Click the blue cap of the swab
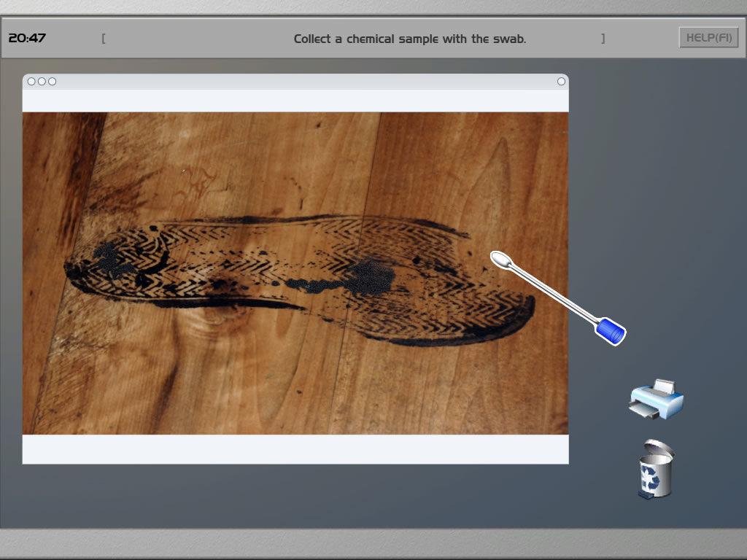Screen dimensions: 747x560 (611, 331)
